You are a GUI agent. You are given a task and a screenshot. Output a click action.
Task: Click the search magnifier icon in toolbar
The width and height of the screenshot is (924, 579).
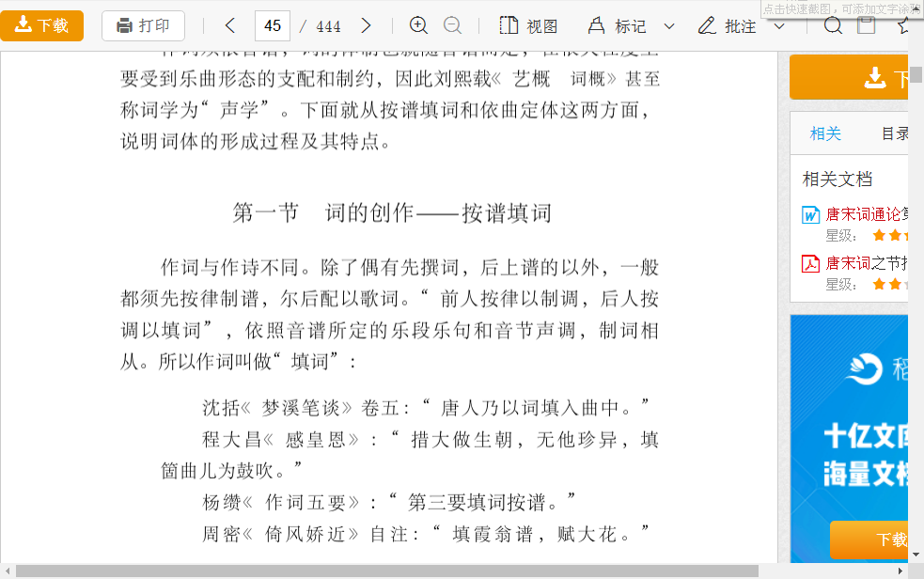(833, 25)
